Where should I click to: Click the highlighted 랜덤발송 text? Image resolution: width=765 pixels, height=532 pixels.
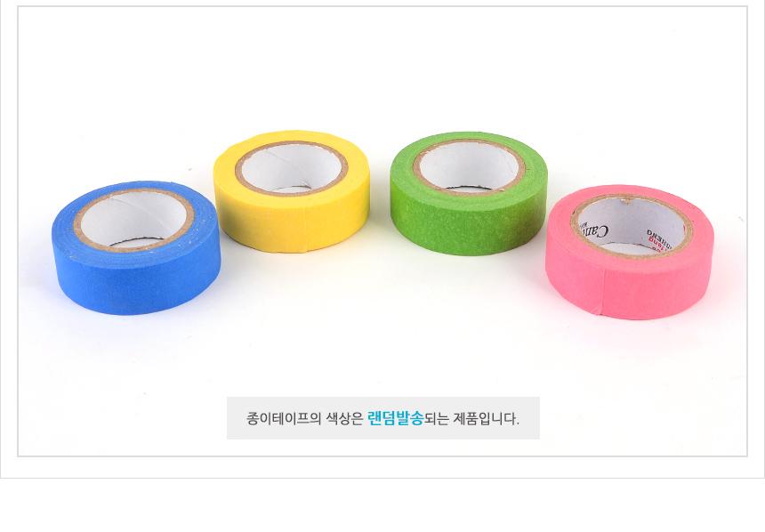coord(395,418)
